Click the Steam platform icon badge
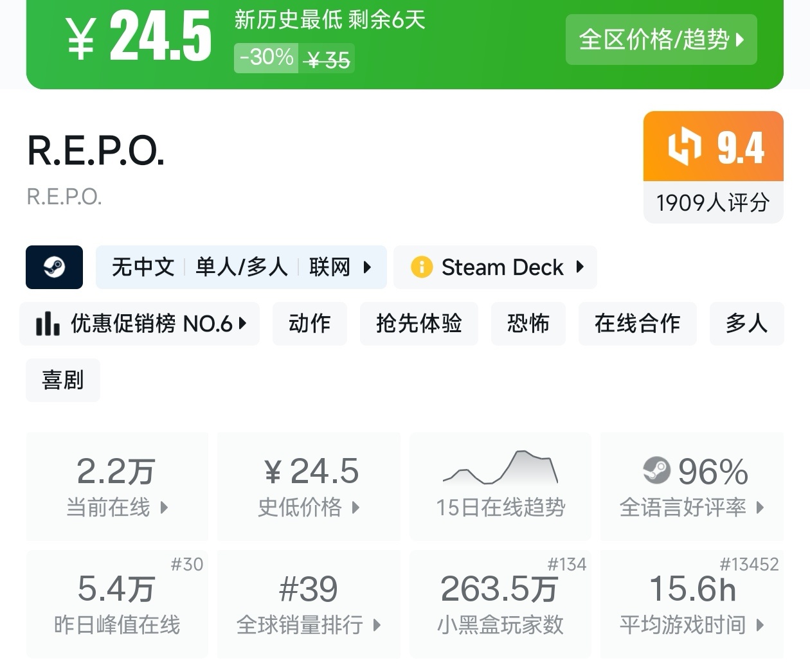 [x=54, y=267]
